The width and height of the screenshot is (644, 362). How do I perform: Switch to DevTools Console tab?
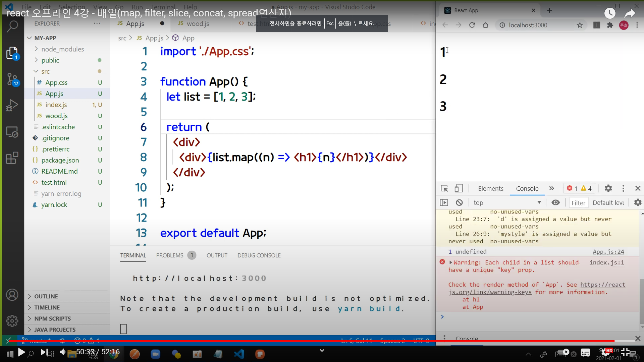[x=527, y=188]
